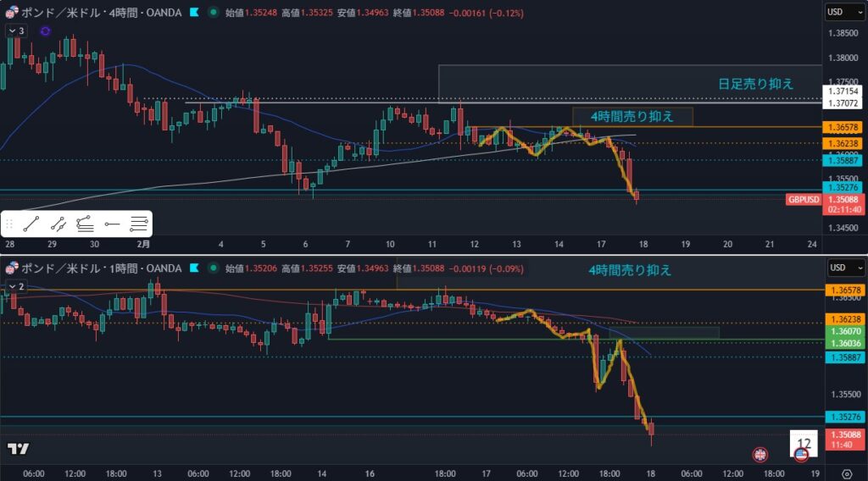This screenshot has height=481, width=868.
Task: Click the purple indicator icon on upper chart
Action: 45,30
